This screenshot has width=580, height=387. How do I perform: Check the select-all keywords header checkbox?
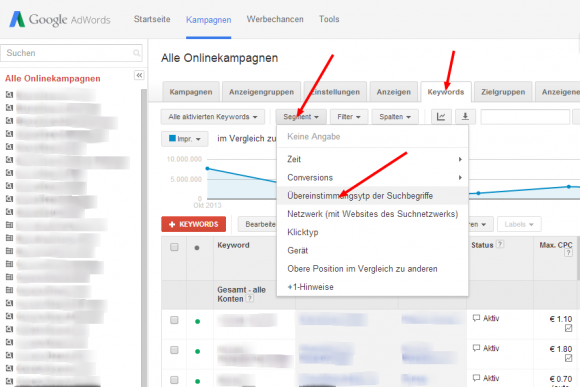pyautogui.click(x=174, y=247)
